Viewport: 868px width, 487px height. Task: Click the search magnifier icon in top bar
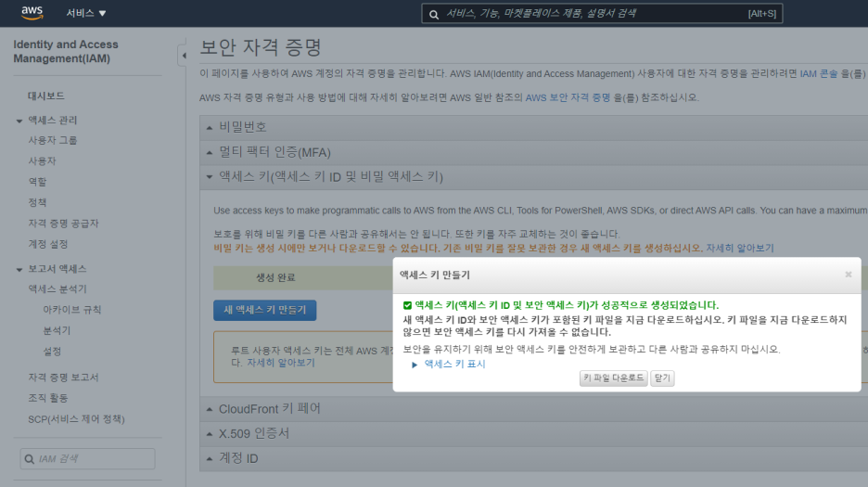[x=434, y=14]
